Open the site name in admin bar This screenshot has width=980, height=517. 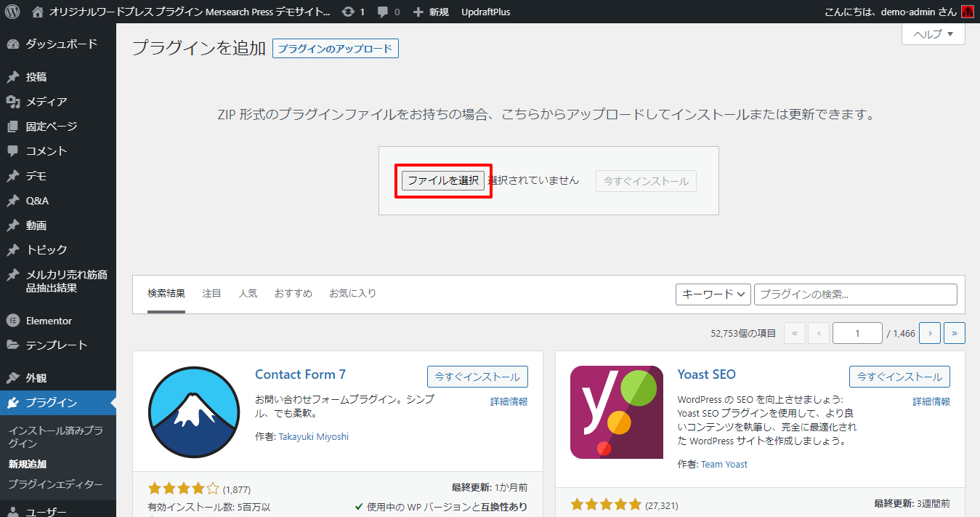190,12
